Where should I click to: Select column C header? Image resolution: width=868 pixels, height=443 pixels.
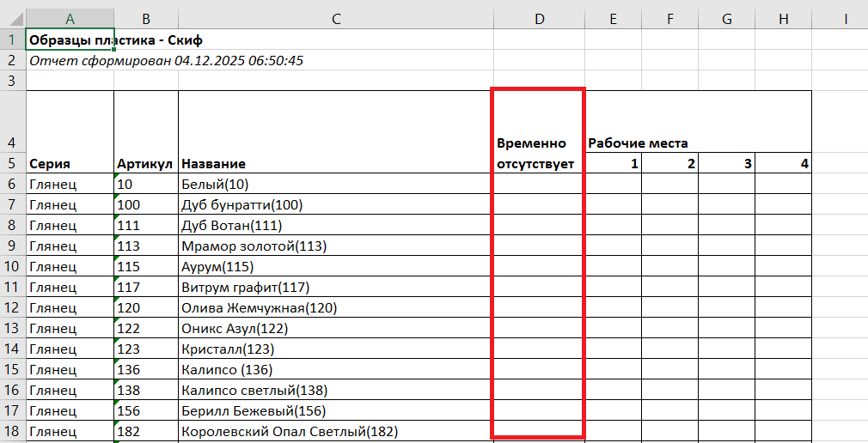coord(335,19)
